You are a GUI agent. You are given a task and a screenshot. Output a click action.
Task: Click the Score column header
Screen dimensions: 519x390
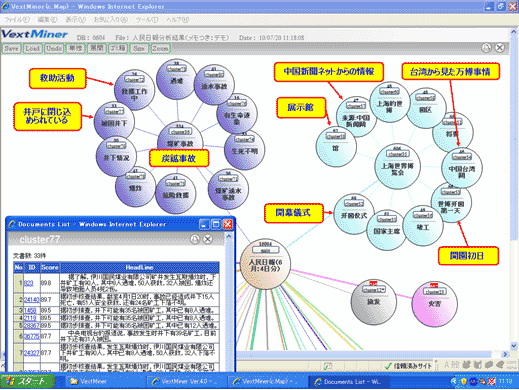click(x=50, y=267)
